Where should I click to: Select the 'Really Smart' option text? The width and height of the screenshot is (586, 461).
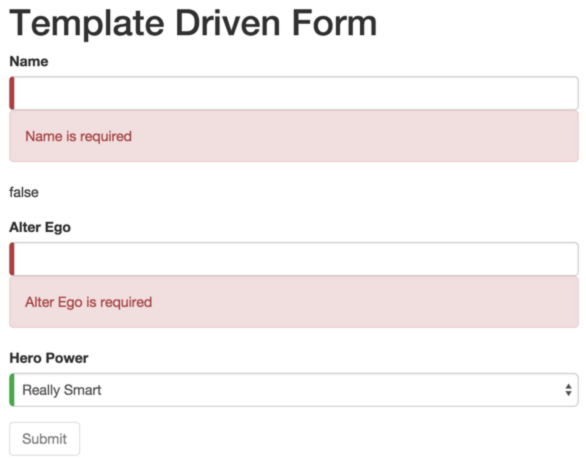(62, 390)
